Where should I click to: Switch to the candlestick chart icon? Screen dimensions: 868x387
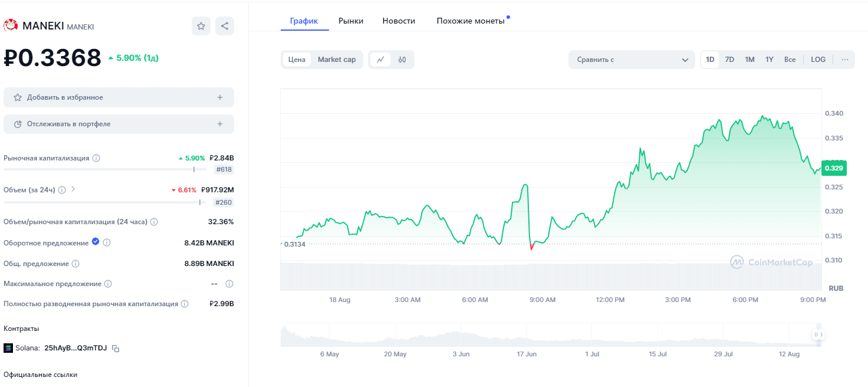click(402, 60)
